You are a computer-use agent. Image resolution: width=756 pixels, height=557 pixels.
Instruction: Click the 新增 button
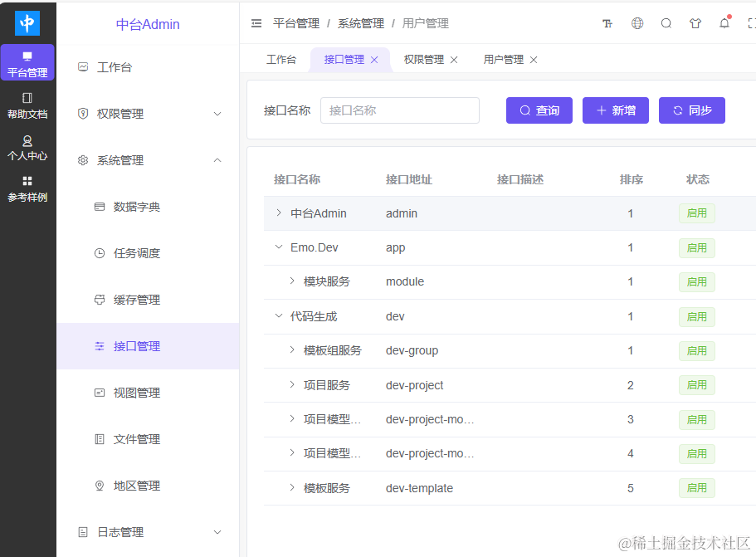coord(616,110)
